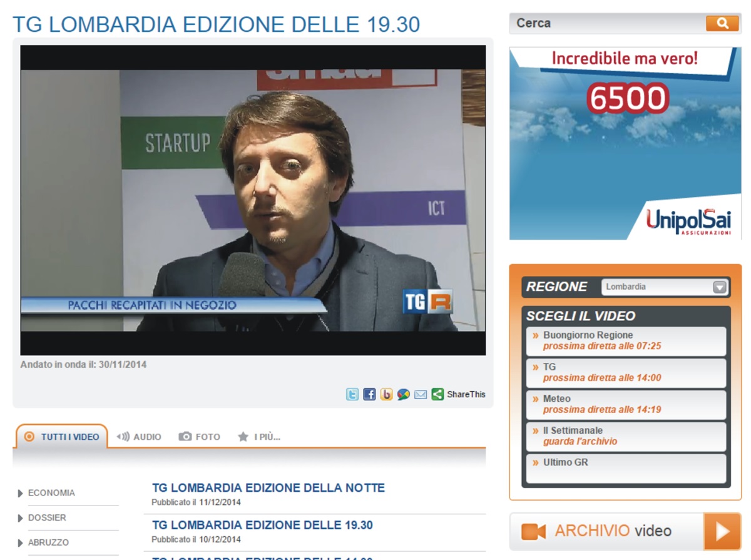
Task: Click the 'SCEGLI IL VIDEO' heading
Action: 581,316
